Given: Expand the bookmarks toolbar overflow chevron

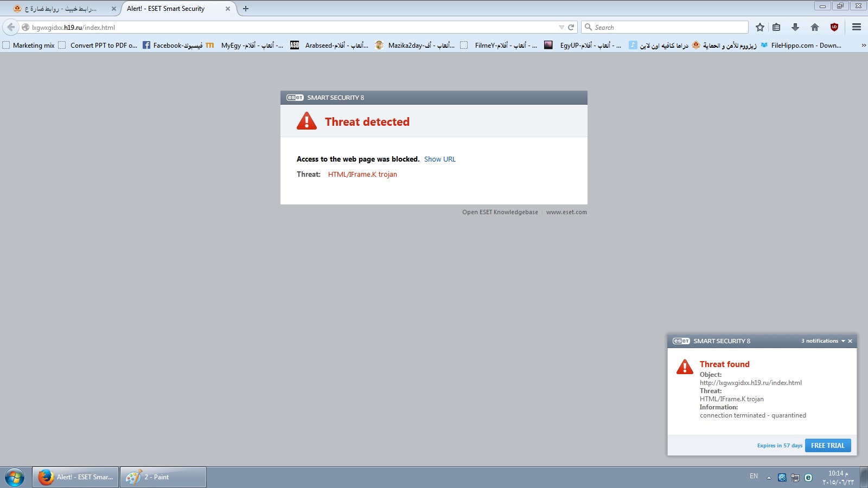Looking at the screenshot, I should click(863, 46).
